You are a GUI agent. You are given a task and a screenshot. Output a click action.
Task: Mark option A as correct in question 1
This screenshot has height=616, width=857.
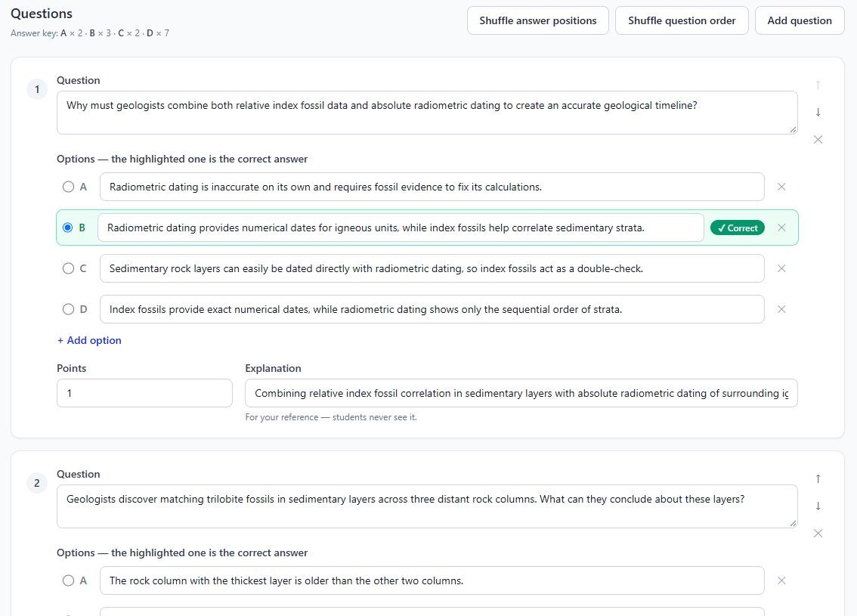[68, 187]
